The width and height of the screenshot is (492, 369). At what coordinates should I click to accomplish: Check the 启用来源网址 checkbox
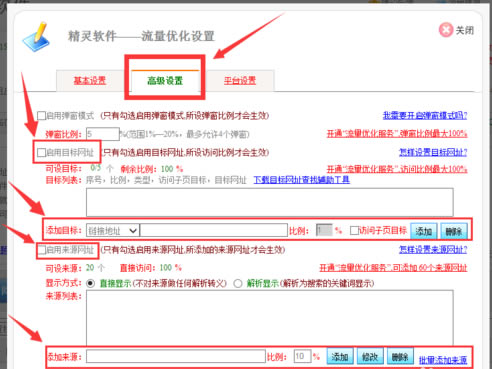click(x=41, y=250)
